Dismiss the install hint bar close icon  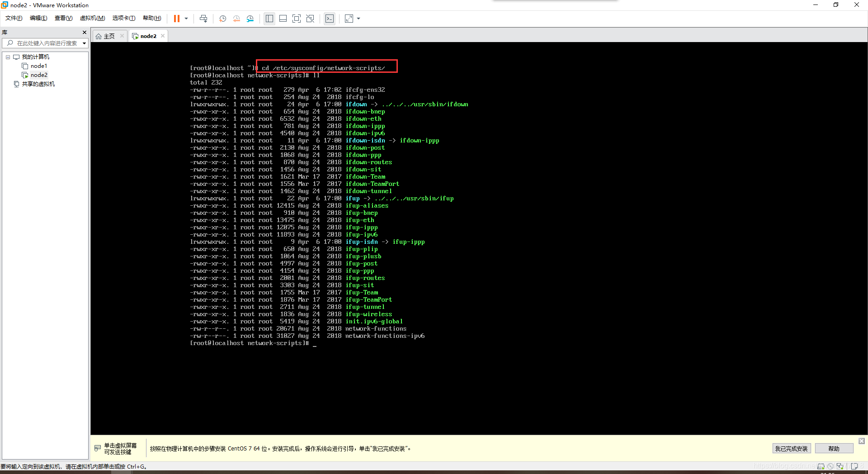click(862, 441)
